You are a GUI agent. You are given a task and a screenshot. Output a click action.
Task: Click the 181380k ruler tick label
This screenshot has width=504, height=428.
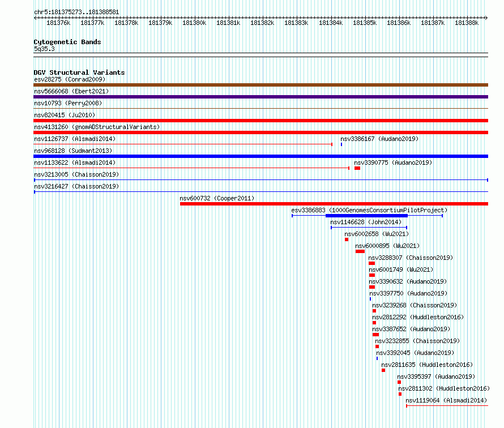(194, 23)
